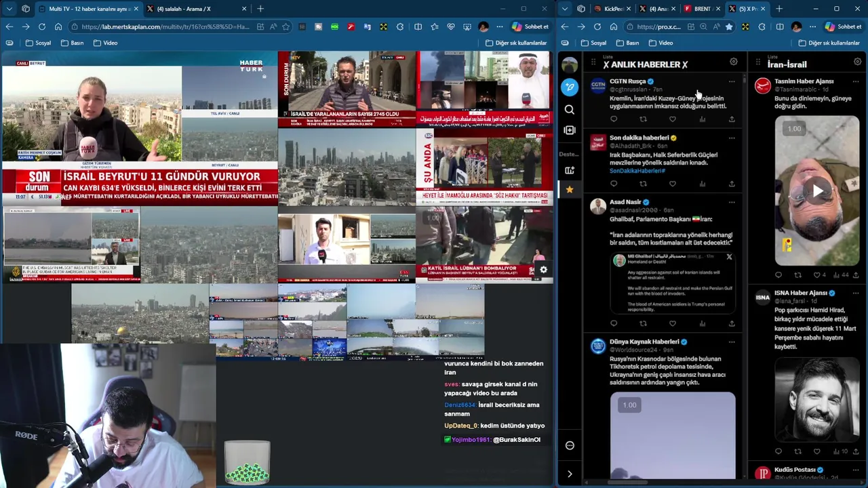Image resolution: width=868 pixels, height=488 pixels.
Task: Play the Tasnim Haber Ajansı video
Action: 818,191
